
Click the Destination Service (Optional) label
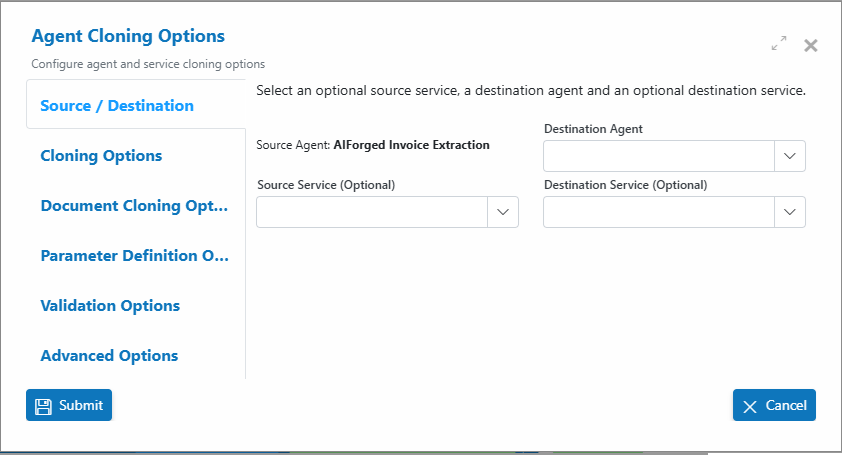click(626, 185)
